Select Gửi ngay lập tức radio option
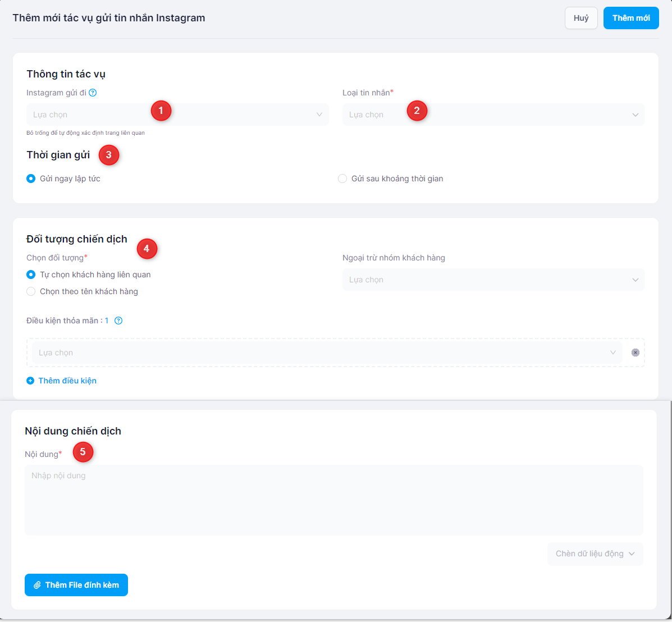Screen dimensions: 672x622 (x=31, y=179)
